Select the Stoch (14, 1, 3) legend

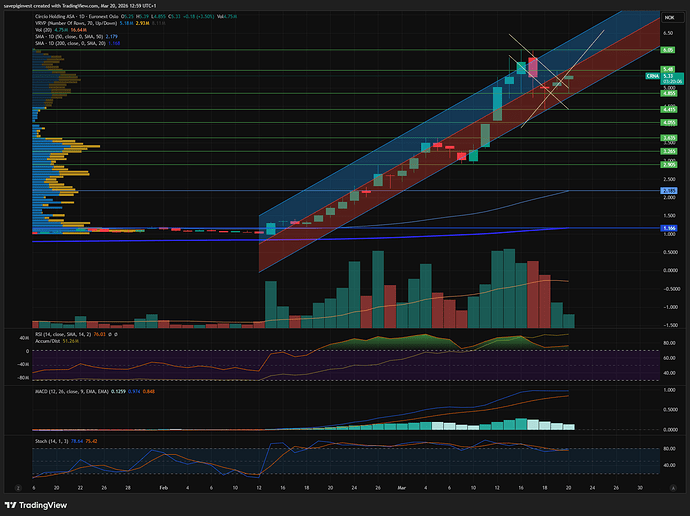[50, 438]
